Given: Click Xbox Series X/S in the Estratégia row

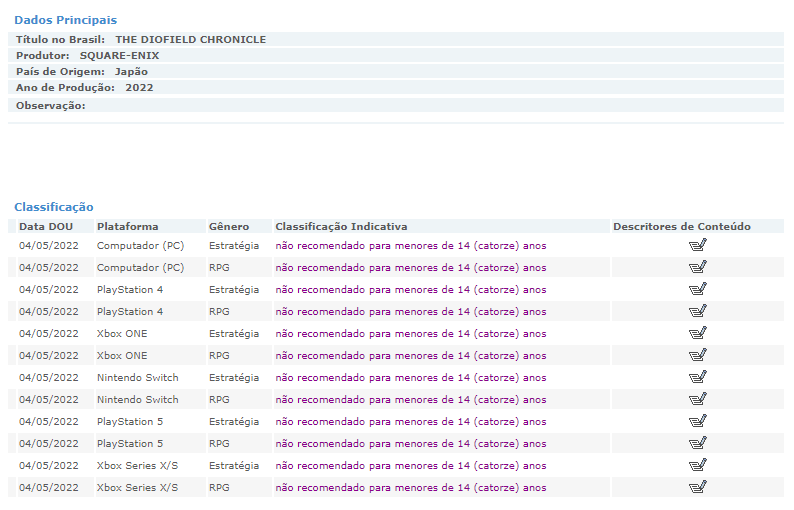Looking at the screenshot, I should point(138,466).
